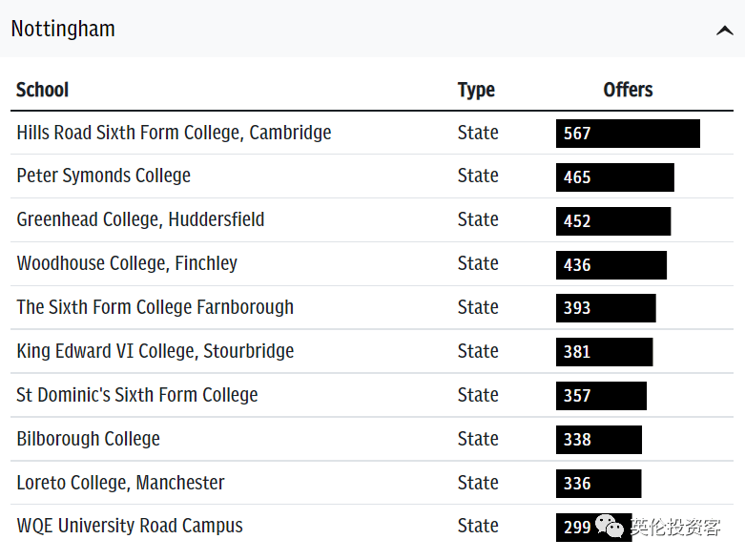Collapse the Nottingham section chevron
This screenshot has height=560, width=745.
pos(724,31)
